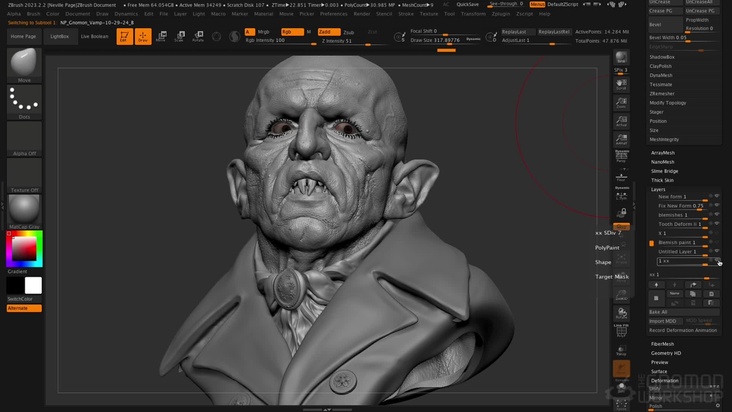Select the Draw mode icon
The width and height of the screenshot is (732, 412).
pos(143,36)
